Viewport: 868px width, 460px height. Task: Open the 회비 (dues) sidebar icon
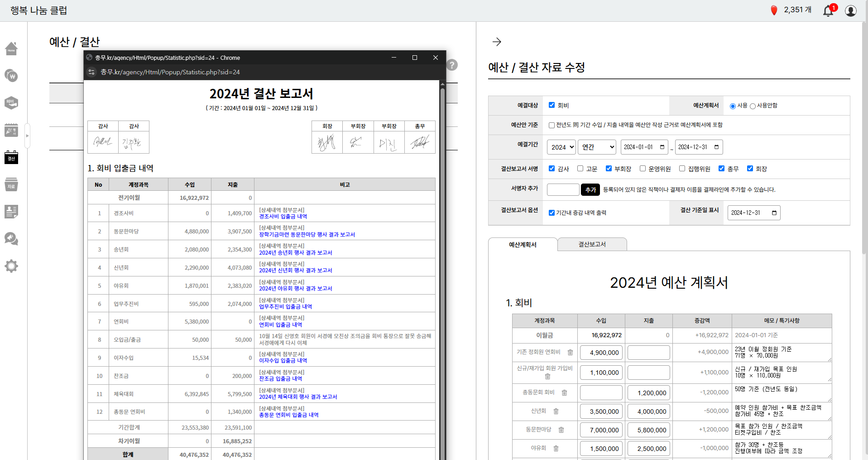[x=11, y=103]
